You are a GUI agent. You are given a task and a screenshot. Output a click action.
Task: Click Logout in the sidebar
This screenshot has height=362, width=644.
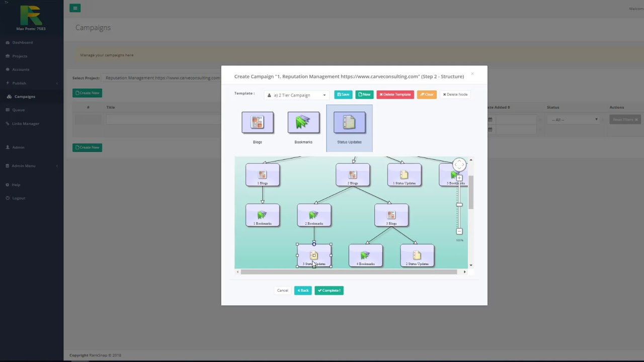(19, 198)
